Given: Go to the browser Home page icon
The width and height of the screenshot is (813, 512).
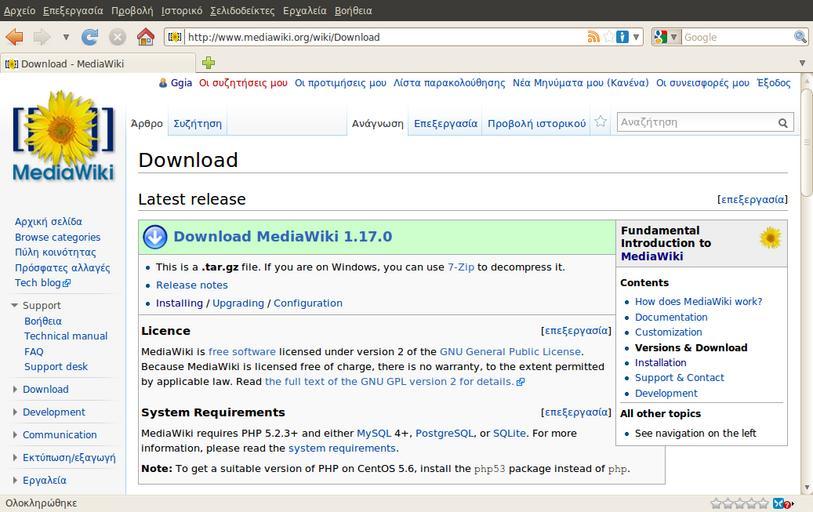Looking at the screenshot, I should (x=145, y=37).
